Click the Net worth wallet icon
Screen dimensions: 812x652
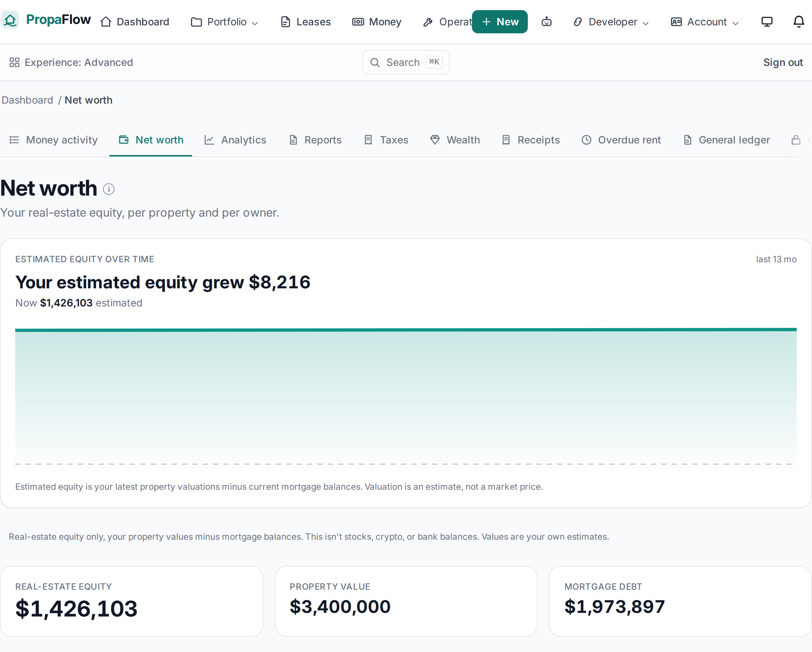point(124,140)
